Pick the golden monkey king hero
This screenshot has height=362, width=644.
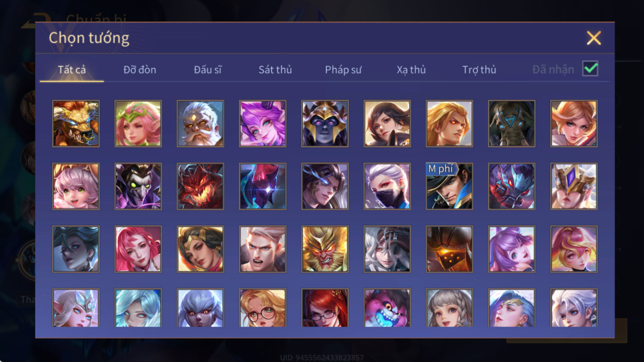(x=325, y=249)
